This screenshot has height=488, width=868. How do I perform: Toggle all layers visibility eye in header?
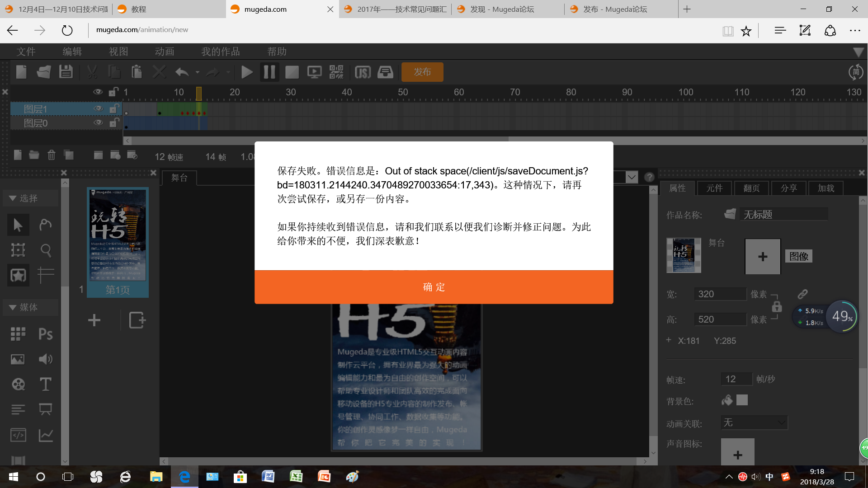98,92
